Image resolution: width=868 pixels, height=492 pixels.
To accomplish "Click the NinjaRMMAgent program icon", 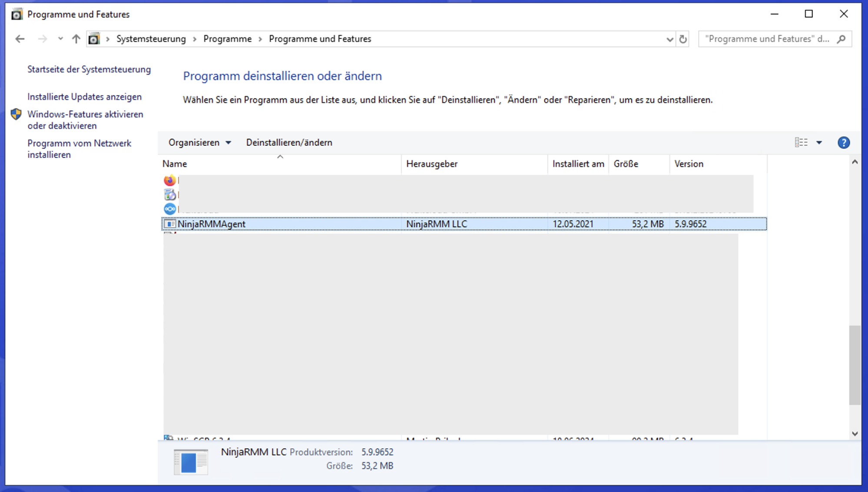I will 170,224.
